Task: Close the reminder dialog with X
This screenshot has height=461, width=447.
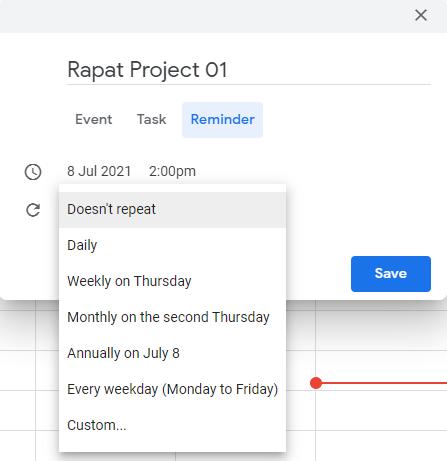Action: pos(421,15)
